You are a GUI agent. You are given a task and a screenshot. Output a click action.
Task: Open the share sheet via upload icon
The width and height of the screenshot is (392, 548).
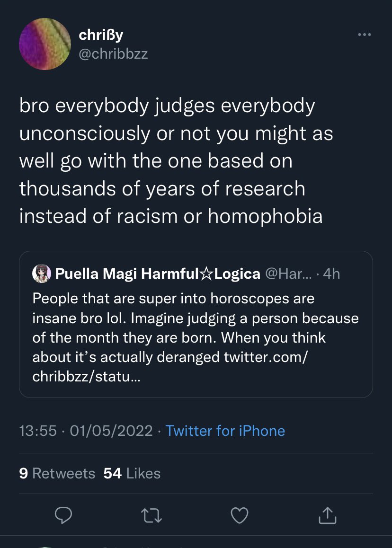point(327,516)
